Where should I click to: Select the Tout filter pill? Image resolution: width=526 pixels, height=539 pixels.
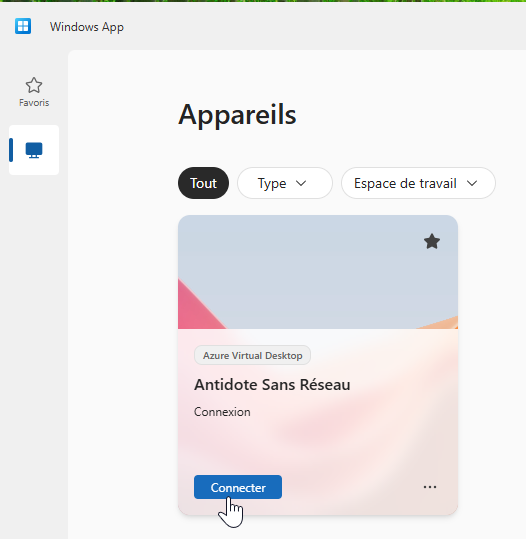point(203,183)
